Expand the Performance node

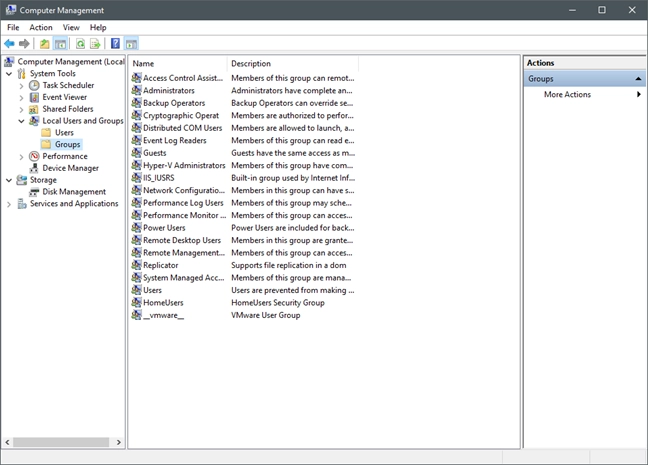[x=21, y=157]
